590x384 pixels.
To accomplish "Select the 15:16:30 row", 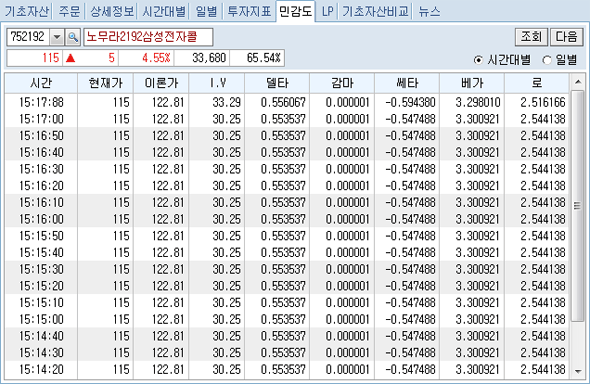I will click(287, 169).
